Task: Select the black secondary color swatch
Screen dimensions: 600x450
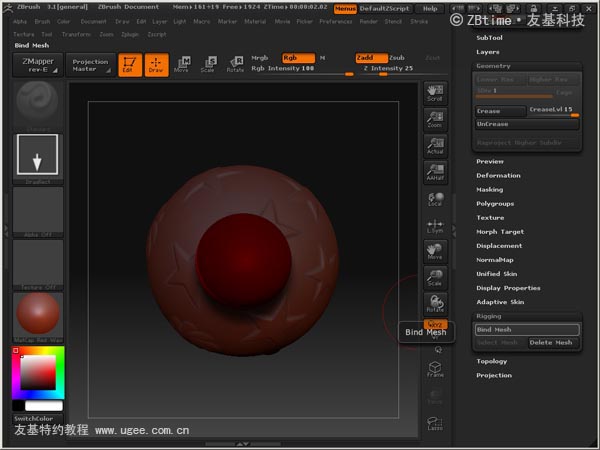Action: pos(18,406)
